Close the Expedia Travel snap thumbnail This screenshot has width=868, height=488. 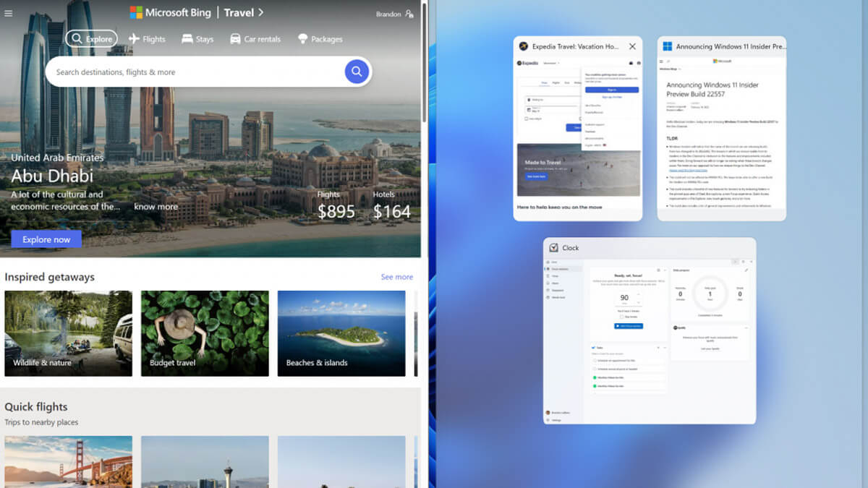[632, 46]
